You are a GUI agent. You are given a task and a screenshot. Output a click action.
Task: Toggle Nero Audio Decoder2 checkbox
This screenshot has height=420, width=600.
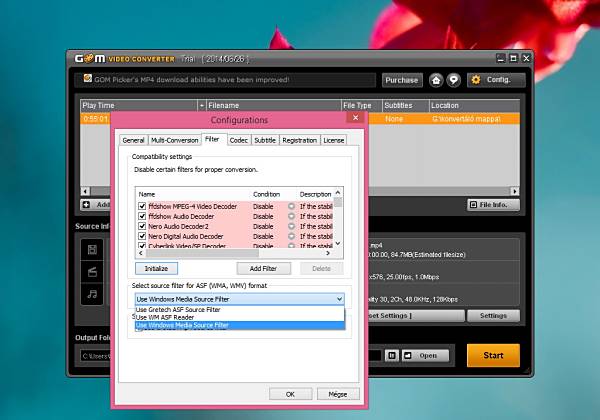[142, 226]
